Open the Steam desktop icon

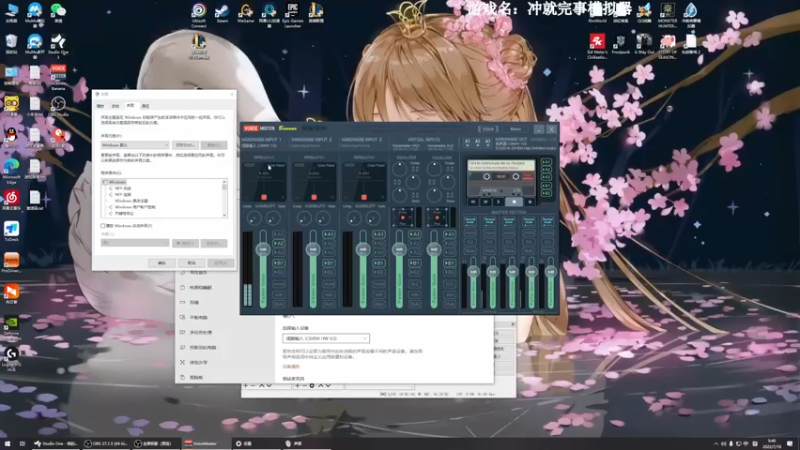(221, 14)
